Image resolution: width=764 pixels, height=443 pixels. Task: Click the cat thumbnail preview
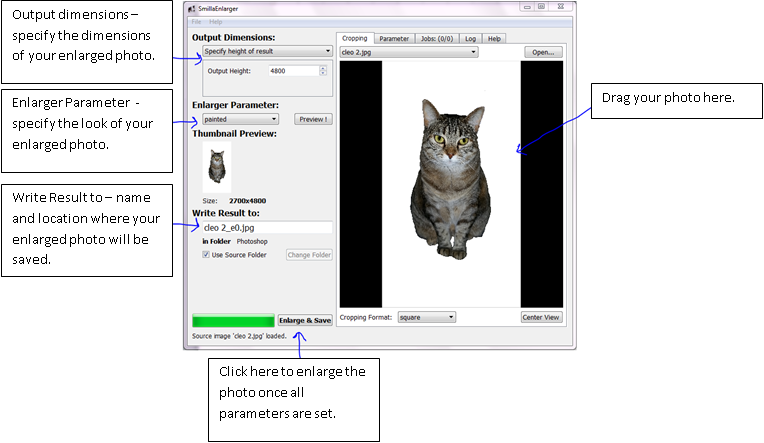217,167
